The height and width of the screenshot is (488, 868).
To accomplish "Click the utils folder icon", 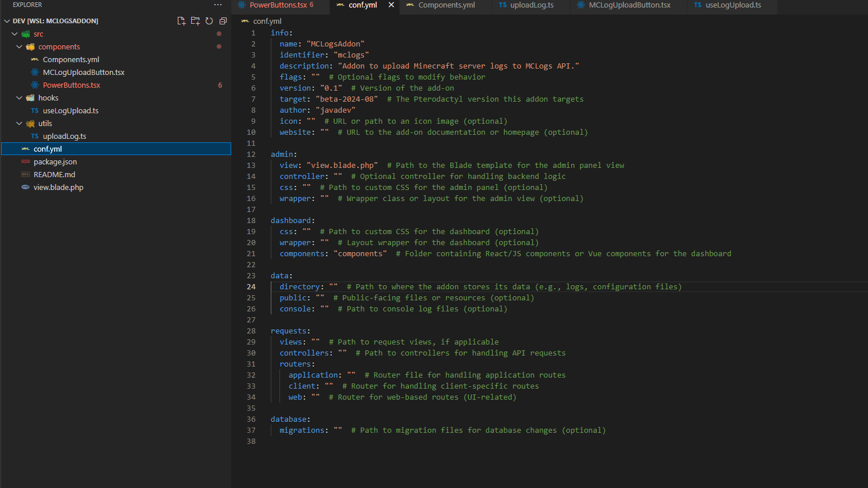I will (x=30, y=123).
